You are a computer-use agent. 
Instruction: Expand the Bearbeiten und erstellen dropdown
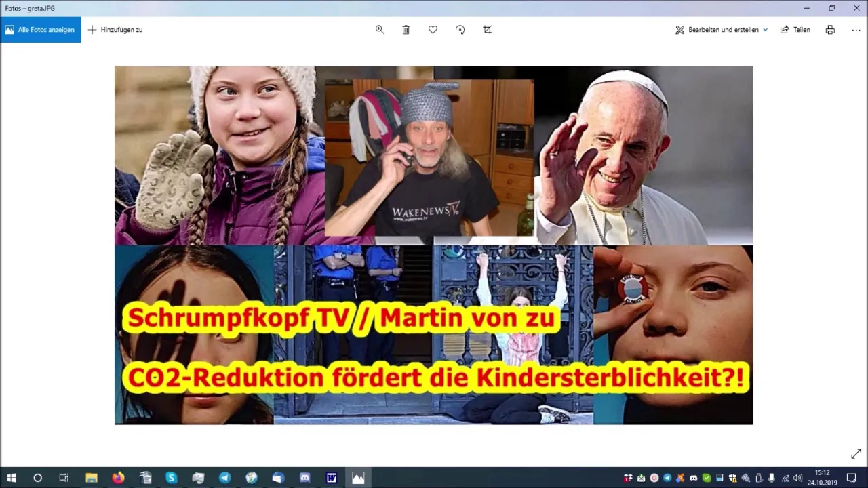click(x=722, y=30)
